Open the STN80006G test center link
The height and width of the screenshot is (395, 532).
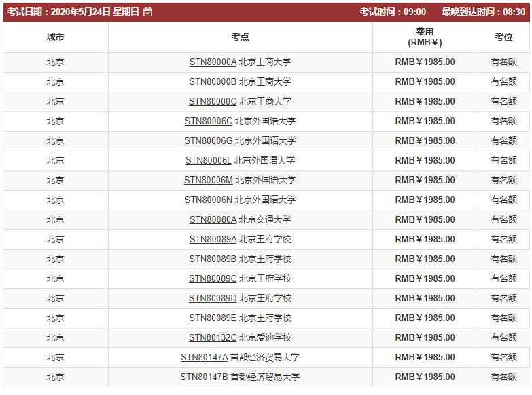click(x=208, y=141)
